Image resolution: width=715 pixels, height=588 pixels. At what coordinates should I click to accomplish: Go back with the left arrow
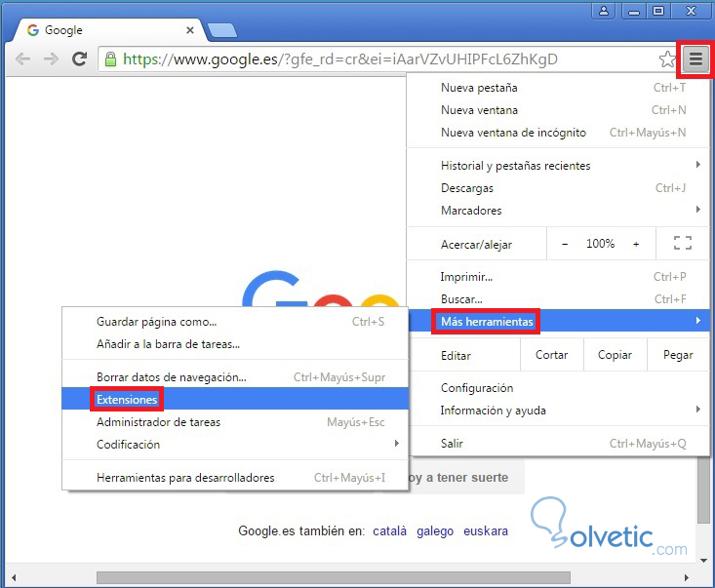point(22,59)
